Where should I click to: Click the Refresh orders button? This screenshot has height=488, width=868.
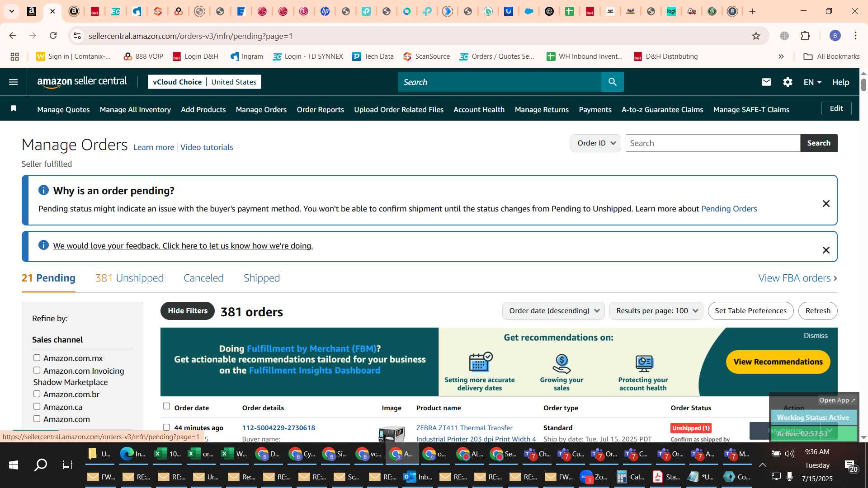[x=818, y=311]
